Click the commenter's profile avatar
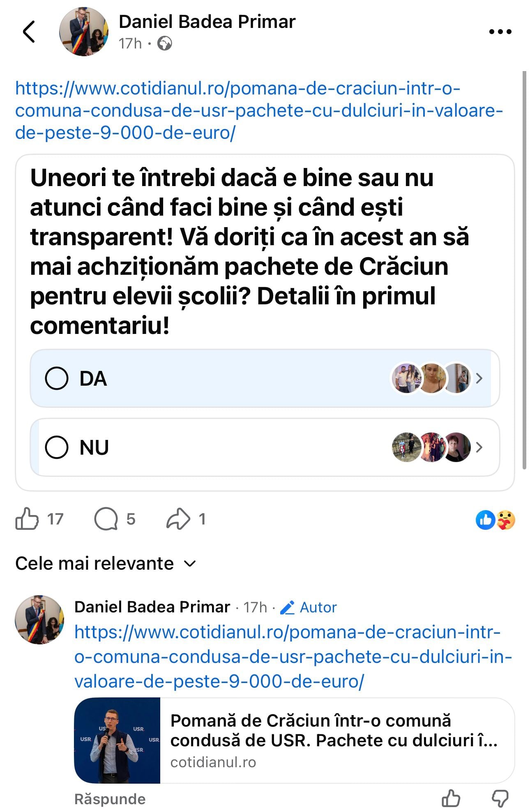The image size is (530, 812). click(x=39, y=619)
